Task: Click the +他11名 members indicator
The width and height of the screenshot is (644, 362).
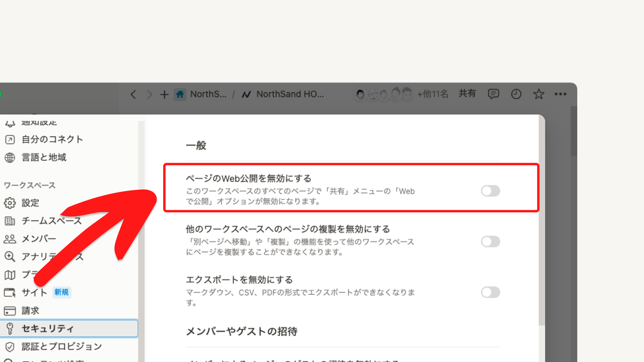Action: point(433,94)
